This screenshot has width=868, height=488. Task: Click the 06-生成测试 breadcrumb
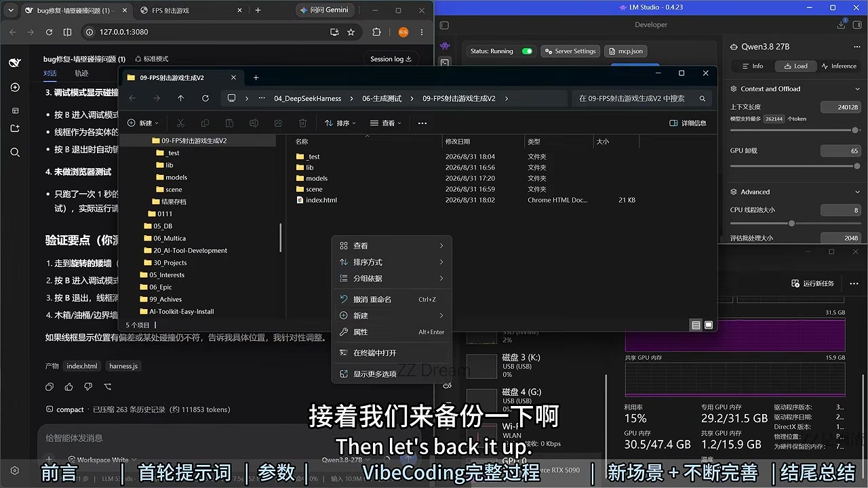(x=382, y=98)
